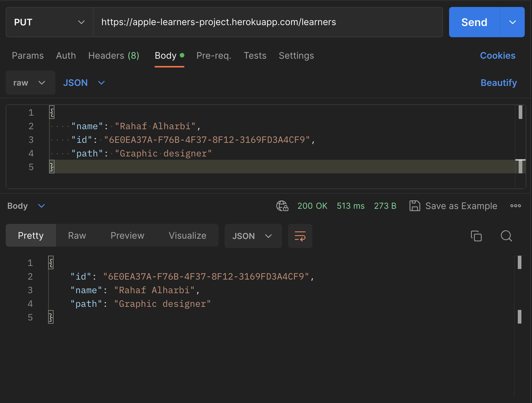This screenshot has height=403, width=532.
Task: Open the Cookies link
Action: pyautogui.click(x=498, y=56)
